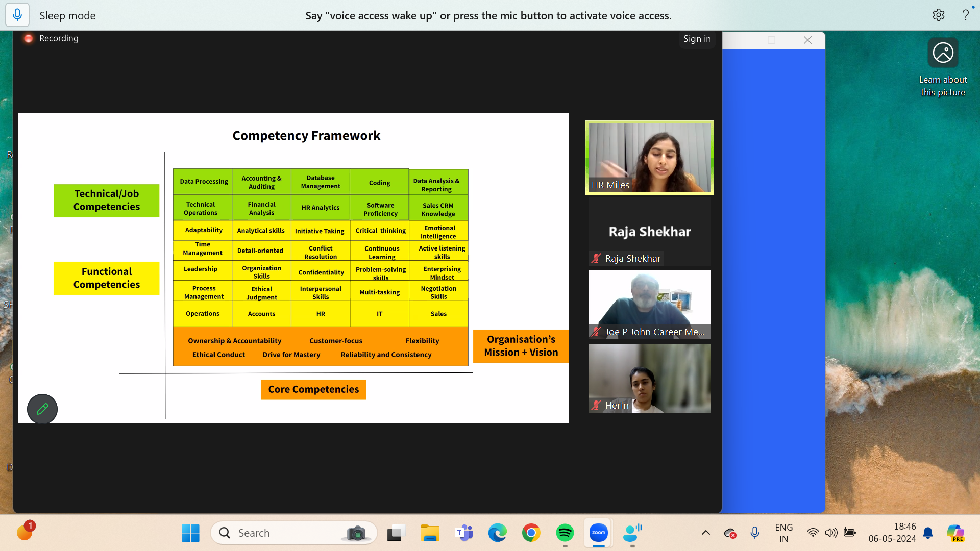Launch Microsoft Teams from taskbar
980x551 pixels.
click(464, 533)
